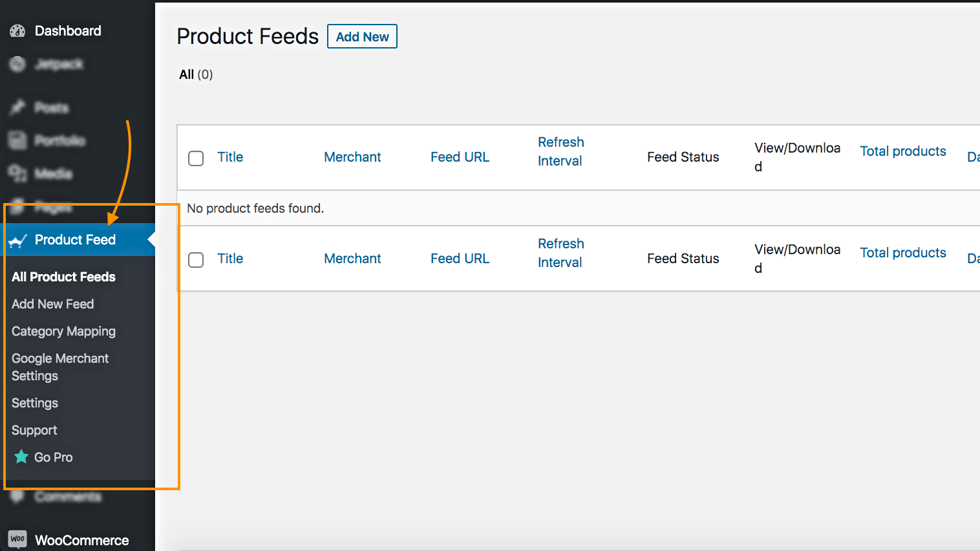This screenshot has width=980, height=551.
Task: Click the Add New button
Action: (x=362, y=37)
